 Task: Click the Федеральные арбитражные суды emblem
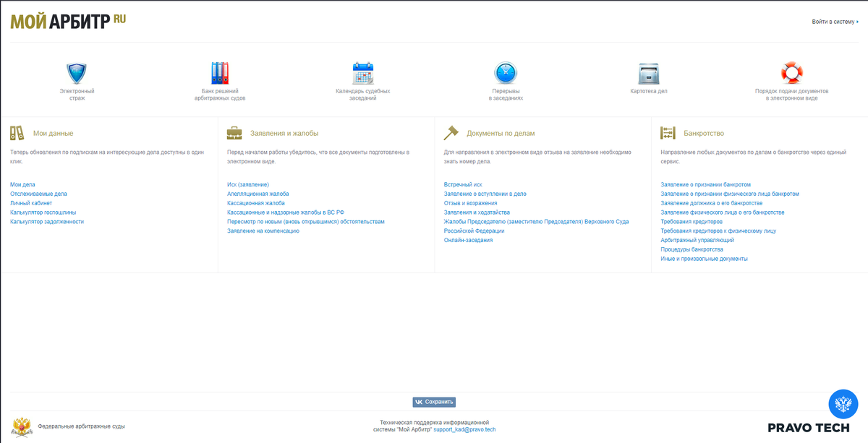pos(22,427)
